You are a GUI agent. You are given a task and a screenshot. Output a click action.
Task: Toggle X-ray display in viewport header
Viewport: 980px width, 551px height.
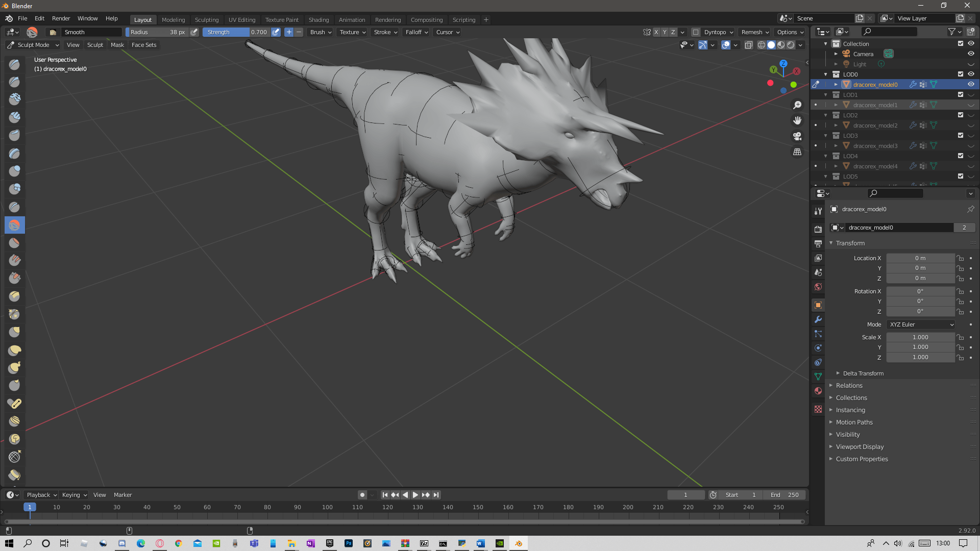748,45
